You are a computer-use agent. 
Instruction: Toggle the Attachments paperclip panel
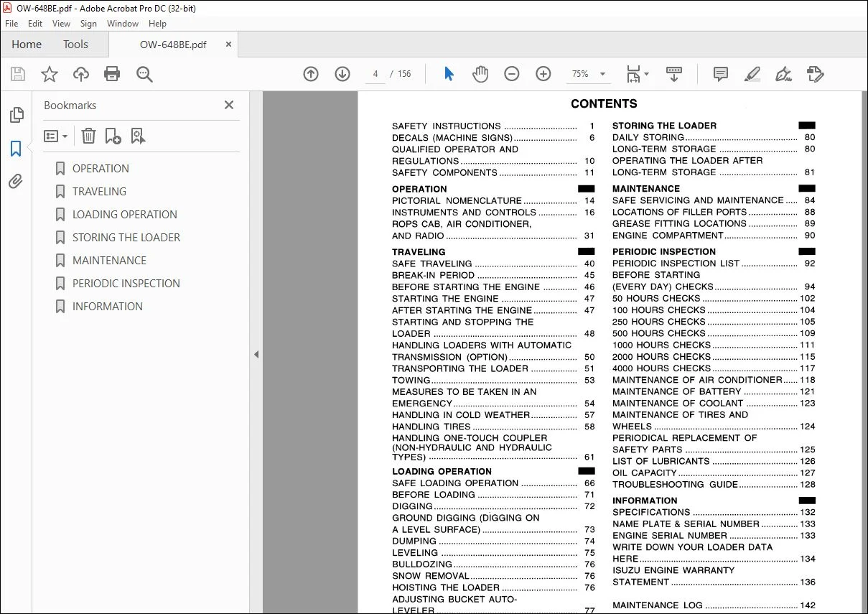[16, 182]
